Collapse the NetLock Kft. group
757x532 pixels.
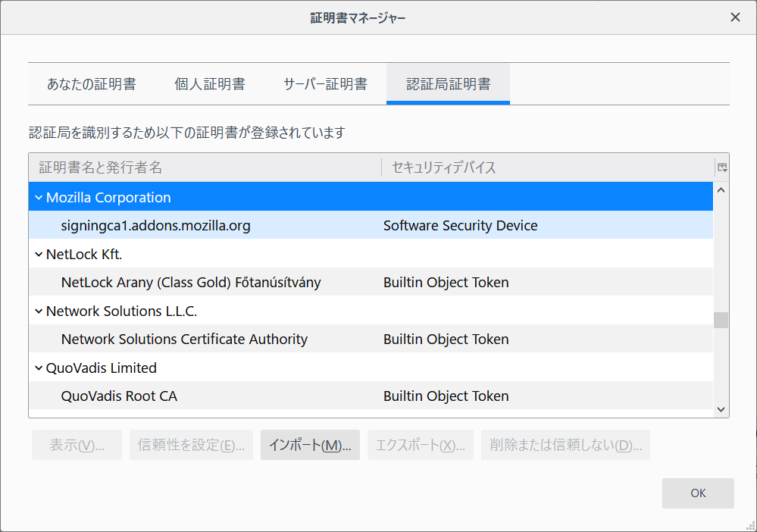[x=39, y=255]
